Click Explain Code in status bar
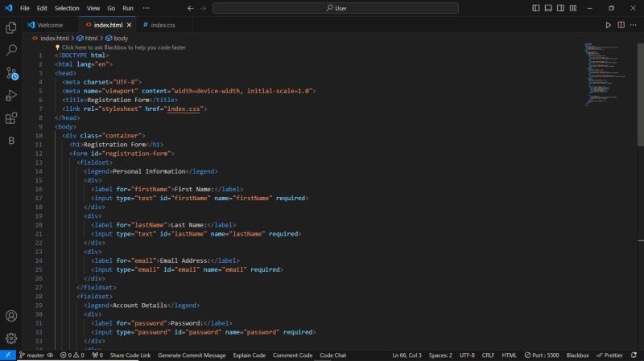644x361 pixels. click(250, 355)
